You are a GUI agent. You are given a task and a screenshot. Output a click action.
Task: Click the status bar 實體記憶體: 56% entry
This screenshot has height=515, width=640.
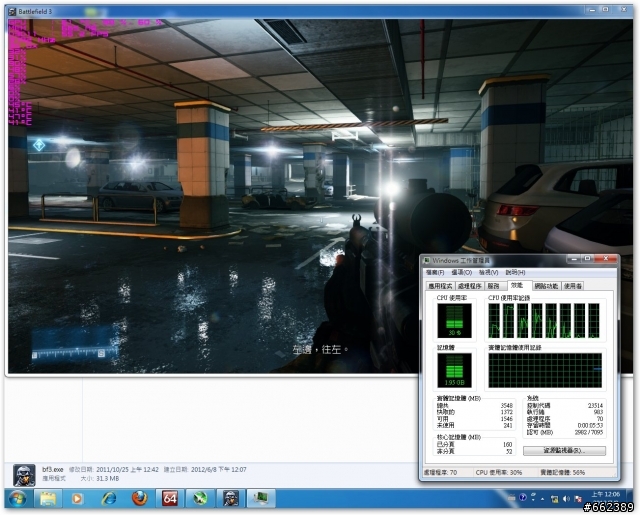click(x=563, y=472)
